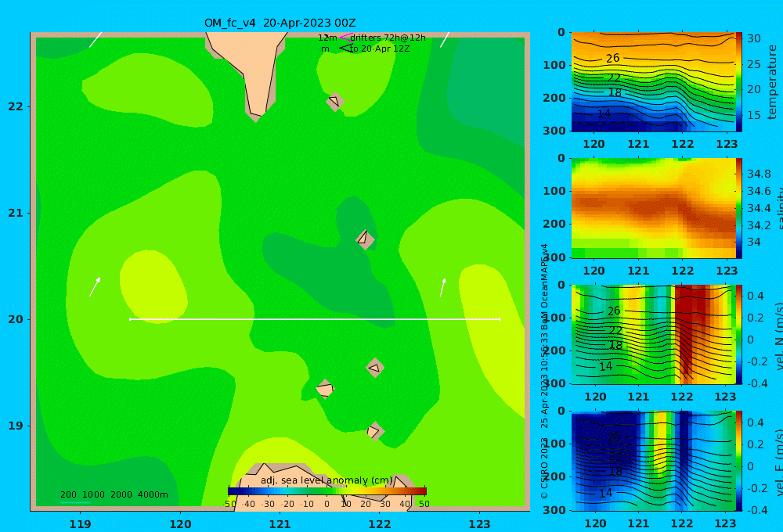Click latitude label 22 on main map
This screenshot has width=783, height=532.
(16, 106)
